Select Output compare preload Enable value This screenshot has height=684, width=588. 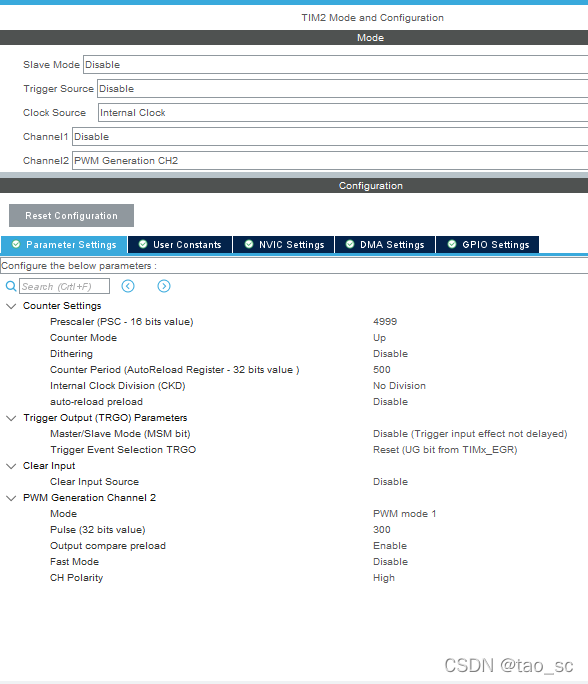(390, 546)
